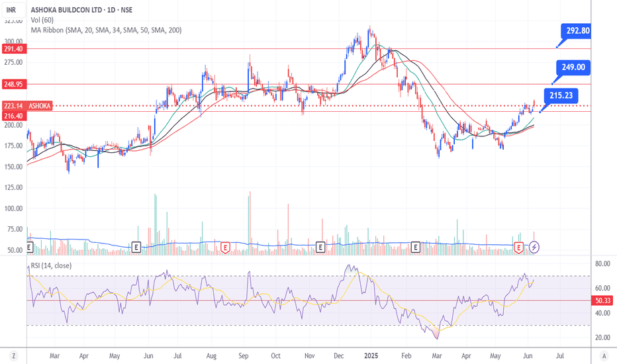Click the 125.00 price axis label
This screenshot has height=364, width=617.
[13, 188]
